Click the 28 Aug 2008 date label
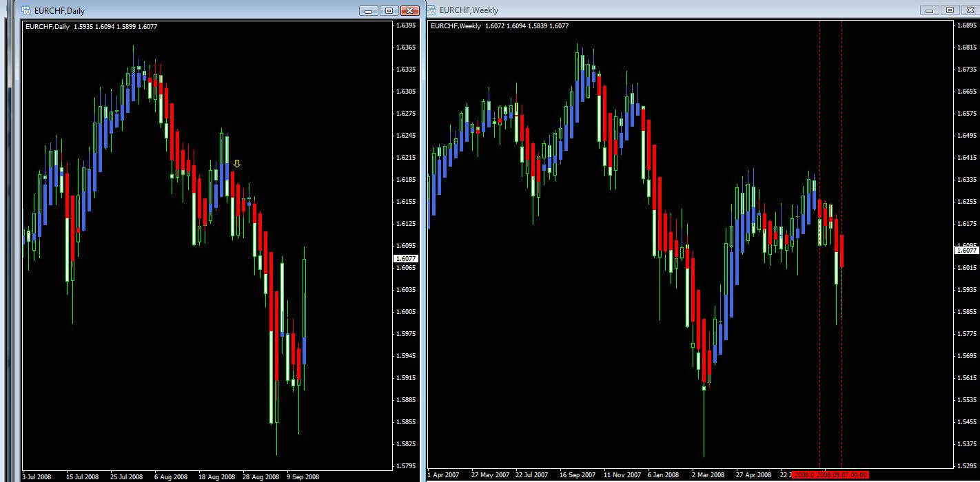Viewport: 980px width, 482px height. 260,476
